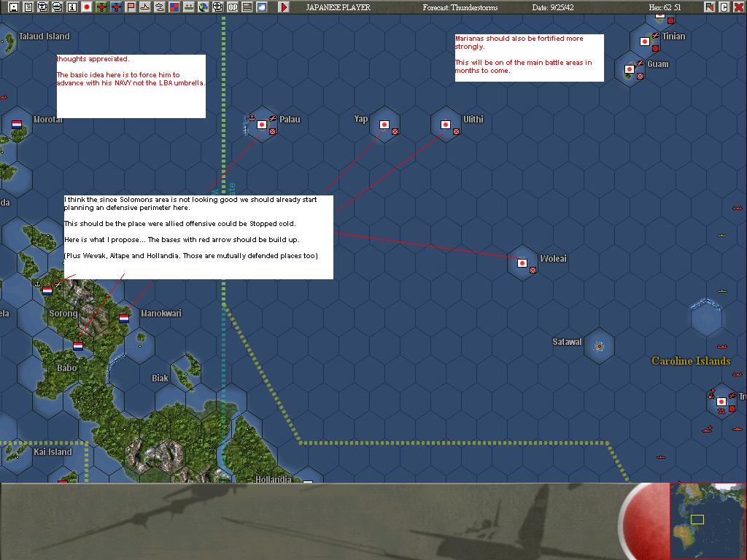
Task: Select the Japanese flag base at Tinian
Action: (645, 42)
